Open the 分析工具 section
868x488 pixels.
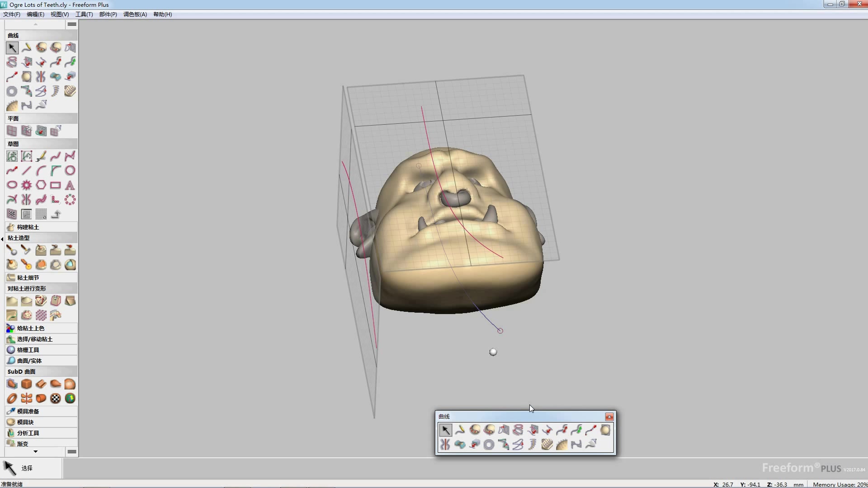tap(28, 433)
